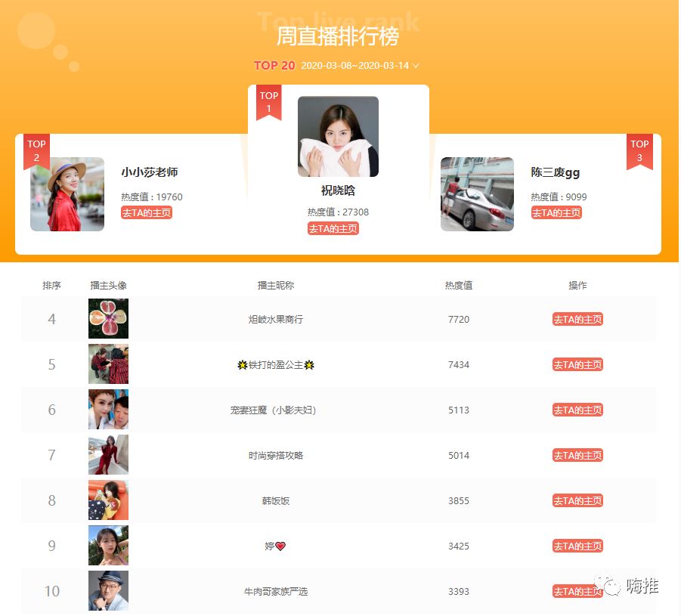Click the TOP 1 red ribbon badge

pyautogui.click(x=268, y=102)
